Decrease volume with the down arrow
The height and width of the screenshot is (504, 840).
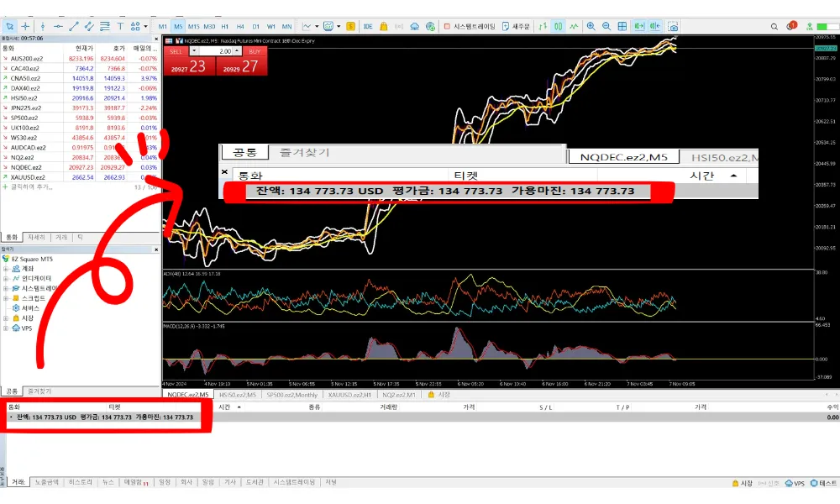click(194, 51)
